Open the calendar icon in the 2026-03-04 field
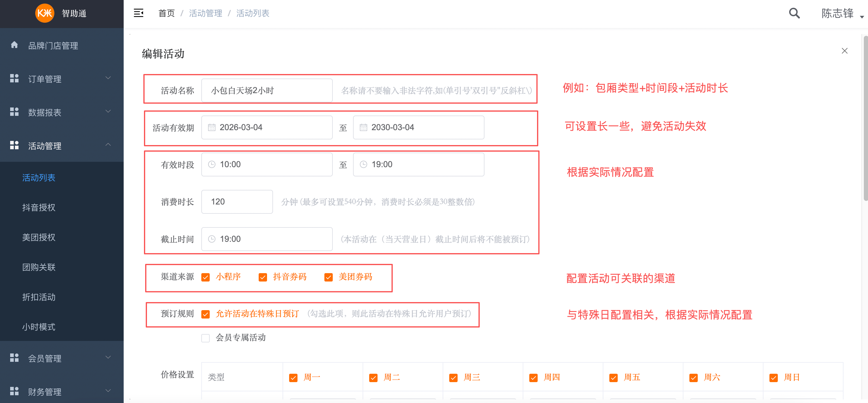This screenshot has width=868, height=403. [211, 127]
